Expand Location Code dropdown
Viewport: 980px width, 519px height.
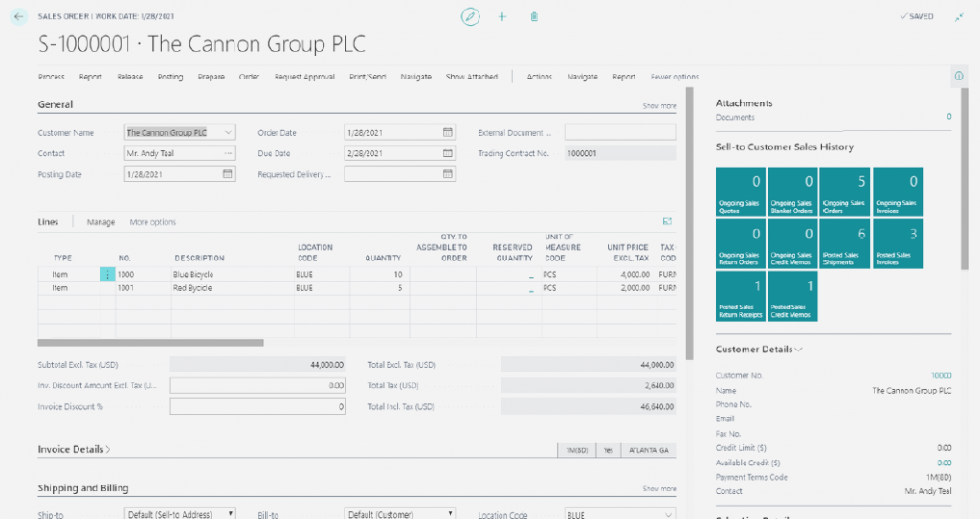click(x=668, y=514)
